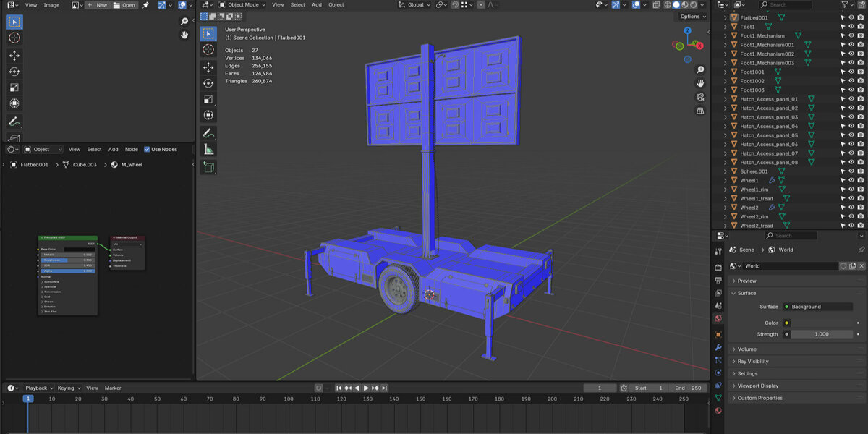Expand the Volume panel
The image size is (868, 434).
tap(747, 349)
